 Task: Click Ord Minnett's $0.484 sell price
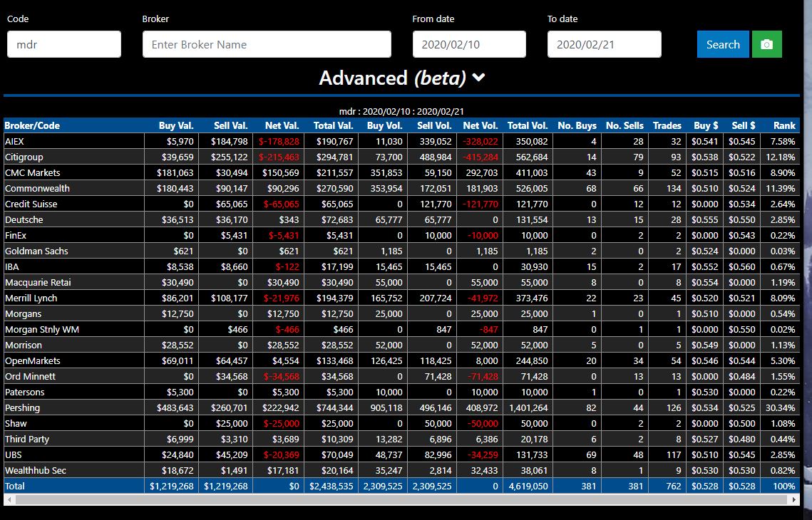pos(742,376)
